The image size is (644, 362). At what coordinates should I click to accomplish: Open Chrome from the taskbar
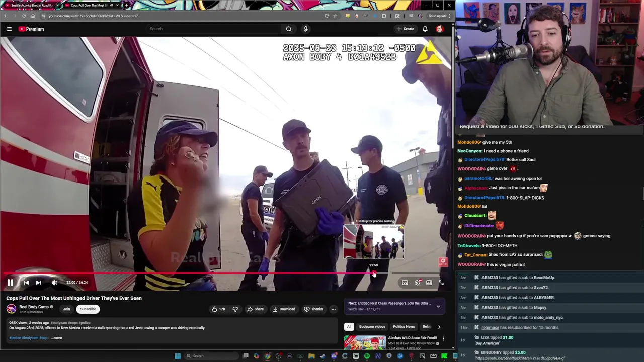click(267, 356)
